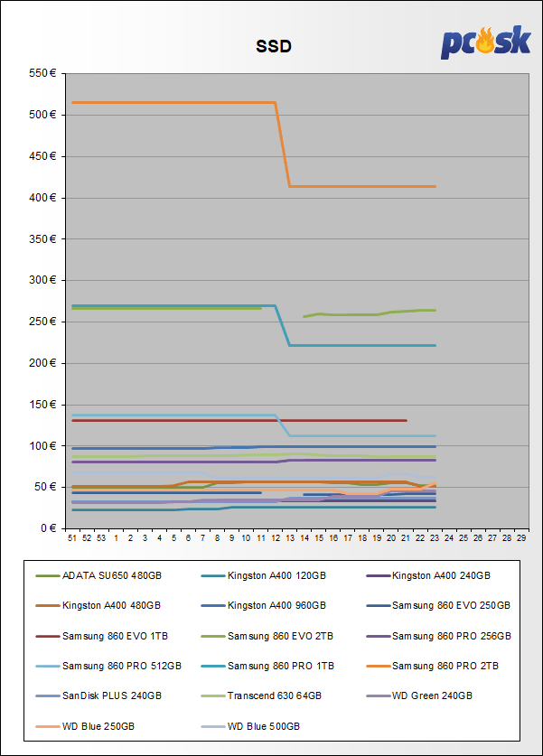
Task: Click the 100 € axis label
Action: pos(42,446)
